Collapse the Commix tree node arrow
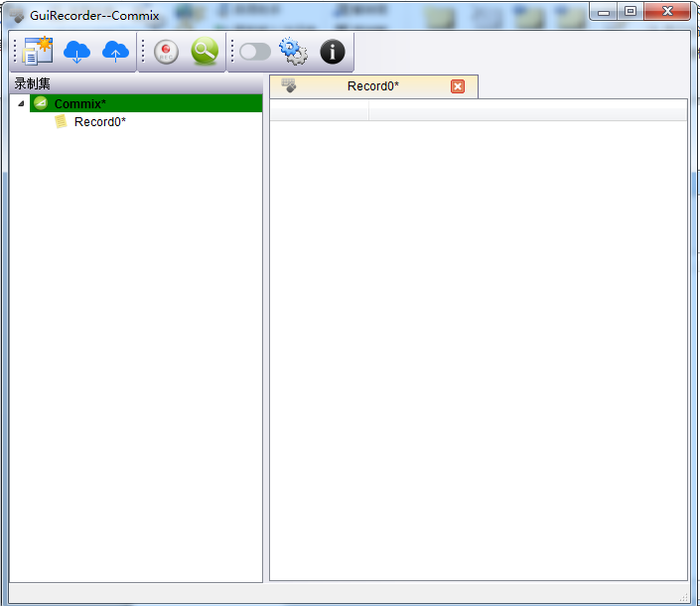This screenshot has width=700, height=606. click(x=21, y=103)
